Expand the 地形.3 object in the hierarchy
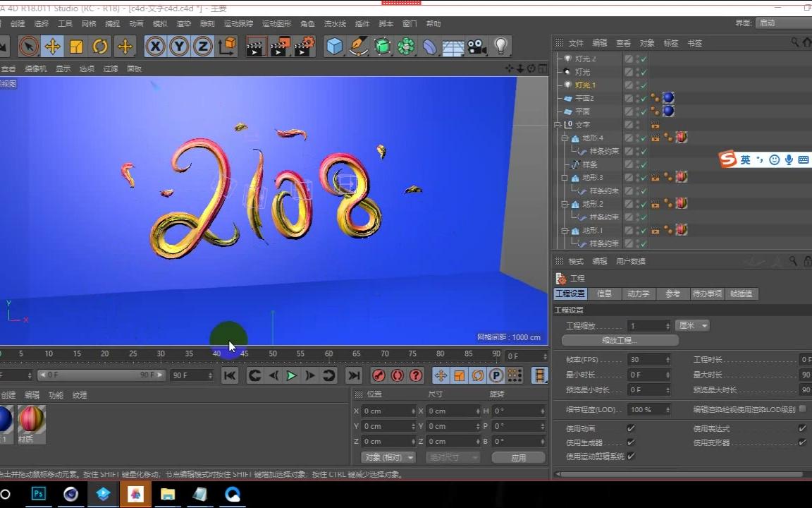This screenshot has width=812, height=508. coord(564,177)
